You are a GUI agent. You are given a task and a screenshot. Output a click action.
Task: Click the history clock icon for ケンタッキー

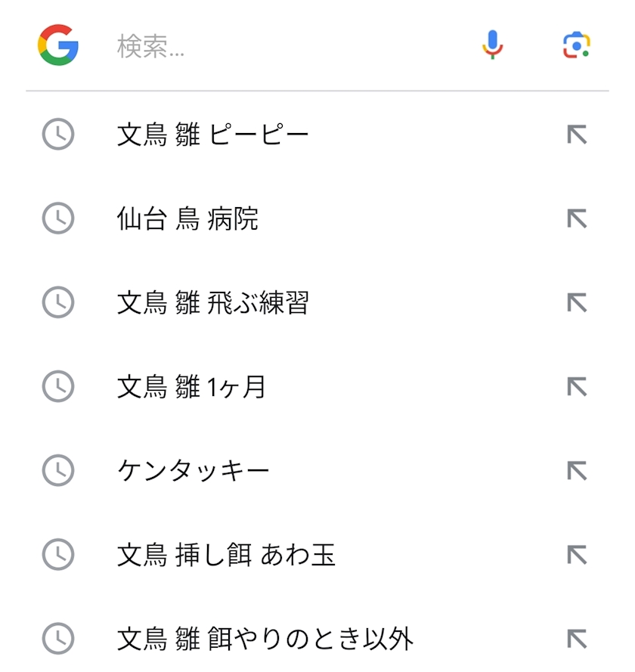pyautogui.click(x=58, y=470)
